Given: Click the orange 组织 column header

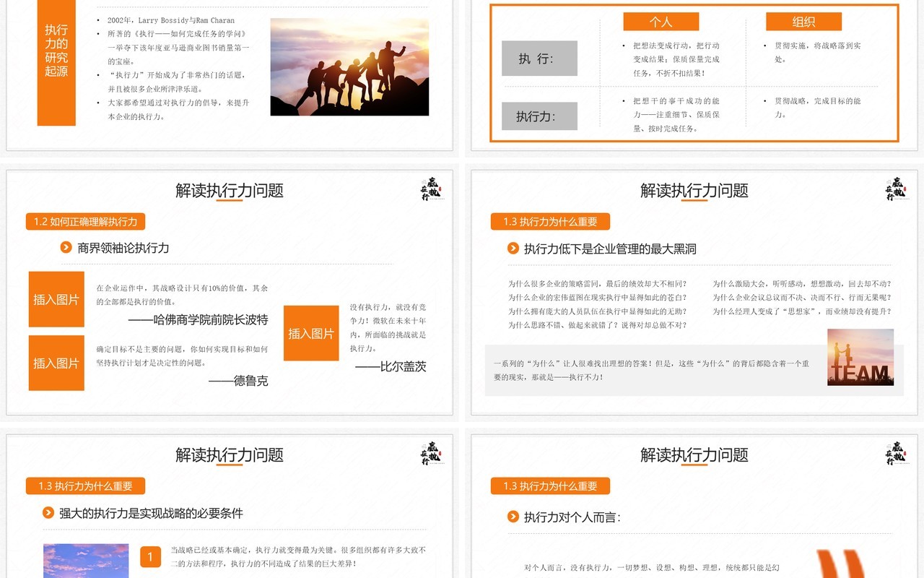Looking at the screenshot, I should point(803,22).
